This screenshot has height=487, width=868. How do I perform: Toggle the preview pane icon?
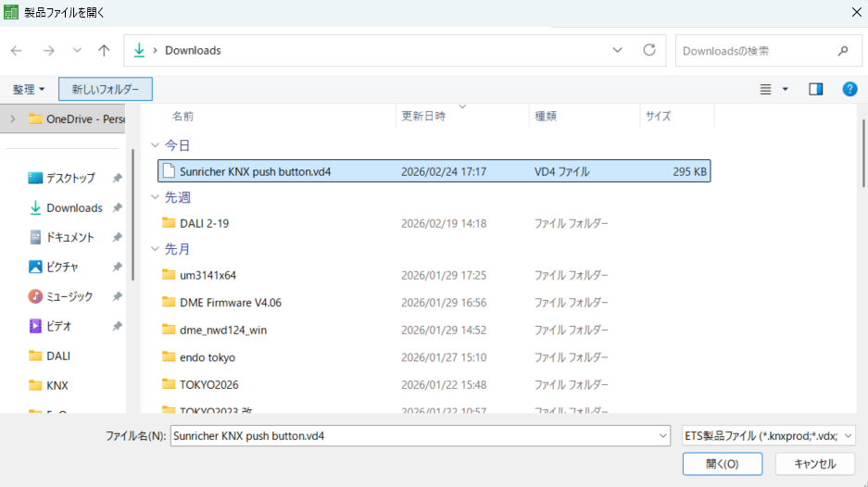tap(815, 89)
